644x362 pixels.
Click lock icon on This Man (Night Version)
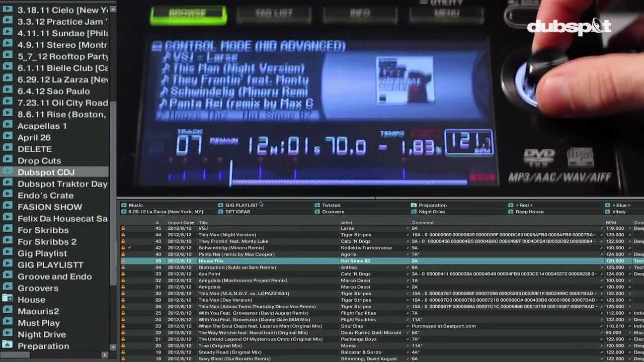coord(123,235)
